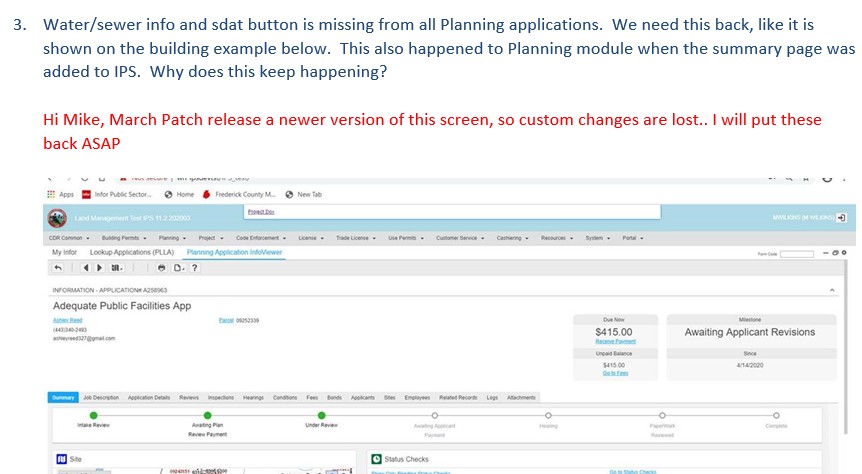Open the new document toolbar icon
Image resolution: width=862 pixels, height=474 pixels.
179,268
